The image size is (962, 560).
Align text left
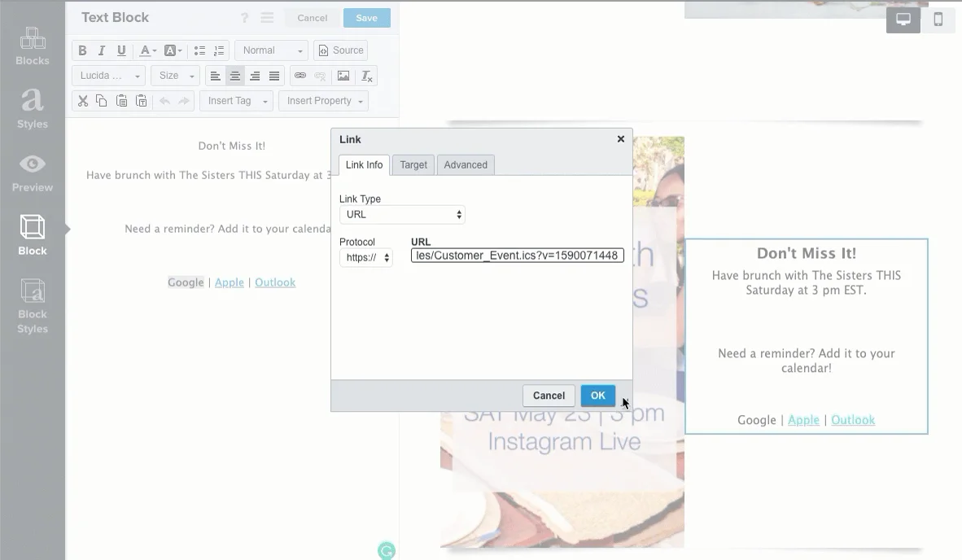(x=216, y=76)
